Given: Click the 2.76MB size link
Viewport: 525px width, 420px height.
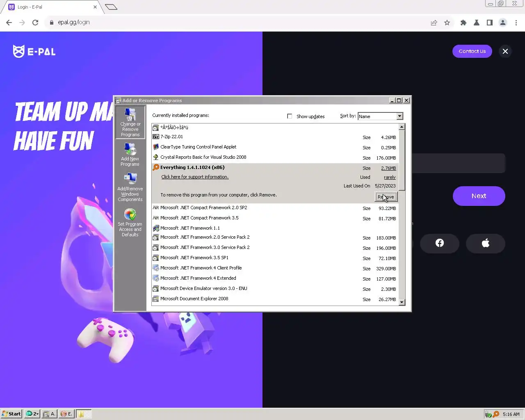Looking at the screenshot, I should point(388,168).
